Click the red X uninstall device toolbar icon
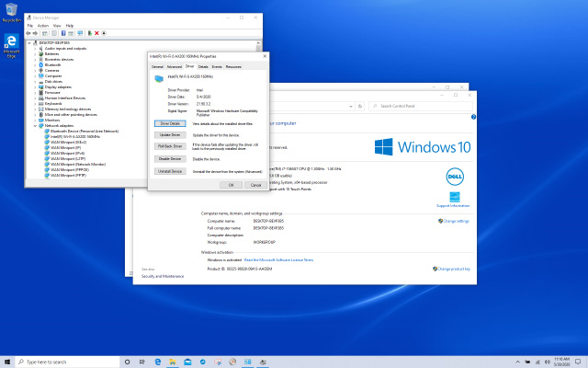This screenshot has width=588, height=368. (x=96, y=33)
